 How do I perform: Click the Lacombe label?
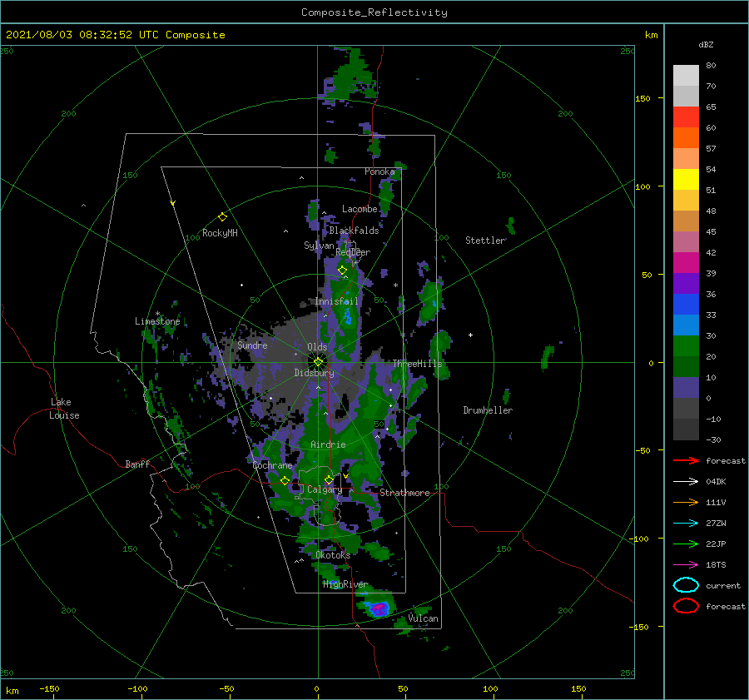[360, 209]
